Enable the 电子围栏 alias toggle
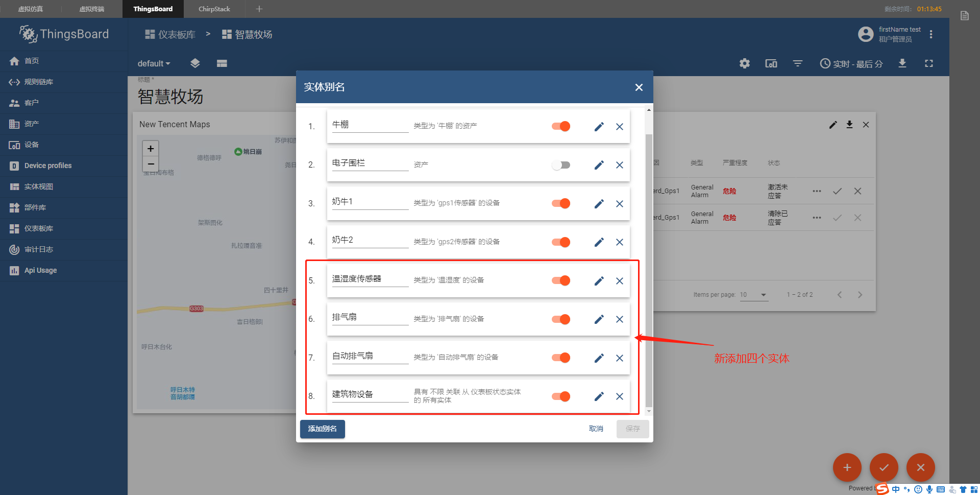The width and height of the screenshot is (980, 495). (x=560, y=164)
